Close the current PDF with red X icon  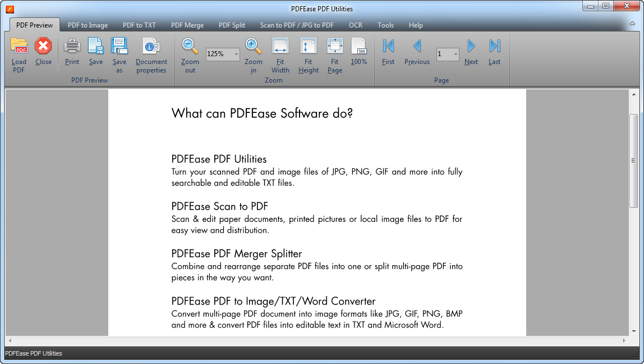[x=43, y=46]
